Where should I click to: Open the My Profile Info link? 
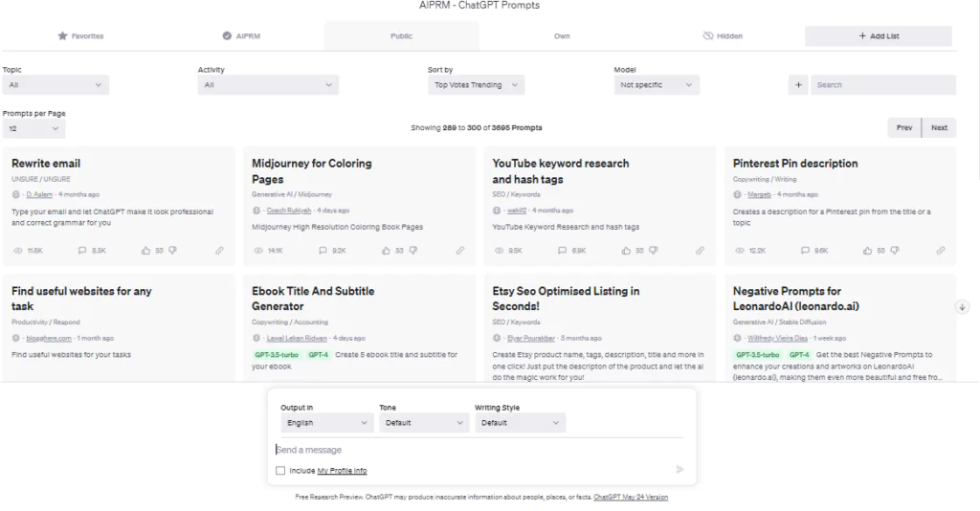click(342, 471)
